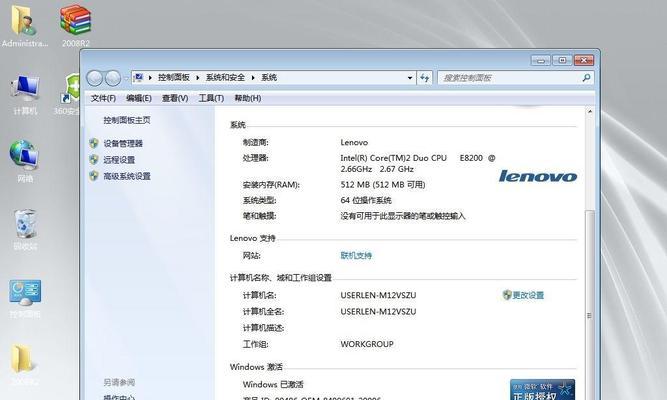Close the System window
667x400 pixels.
pos(584,60)
